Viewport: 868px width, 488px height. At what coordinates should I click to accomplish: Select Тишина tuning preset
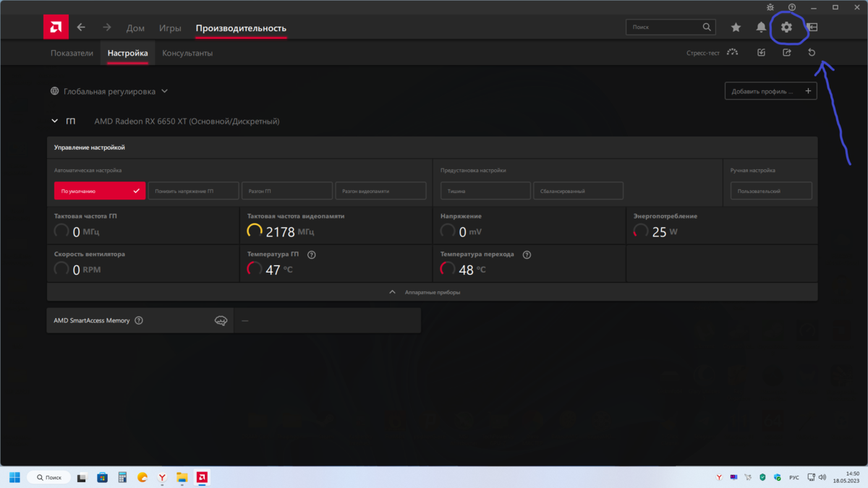pyautogui.click(x=485, y=191)
